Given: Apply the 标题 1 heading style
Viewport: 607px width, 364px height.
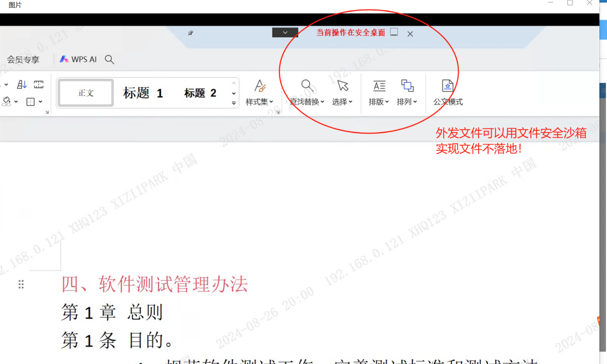Looking at the screenshot, I should [143, 93].
